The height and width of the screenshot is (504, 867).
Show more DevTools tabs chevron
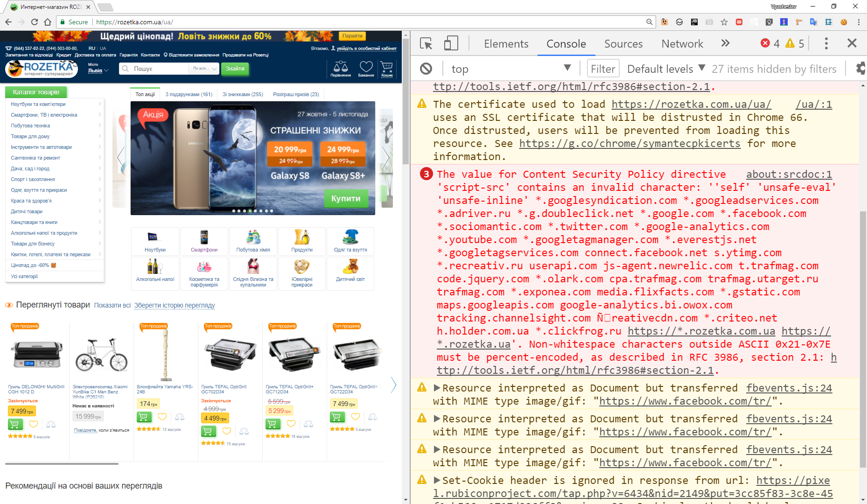click(x=725, y=43)
